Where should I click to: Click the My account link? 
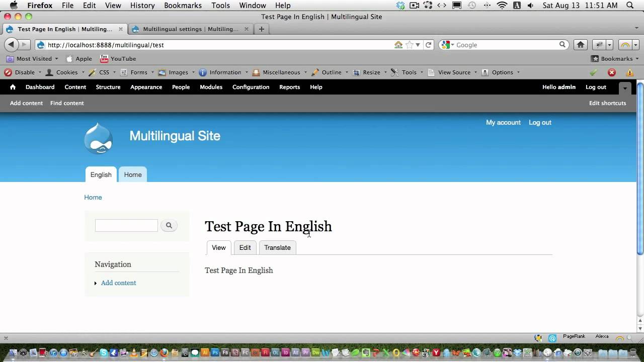(x=503, y=122)
